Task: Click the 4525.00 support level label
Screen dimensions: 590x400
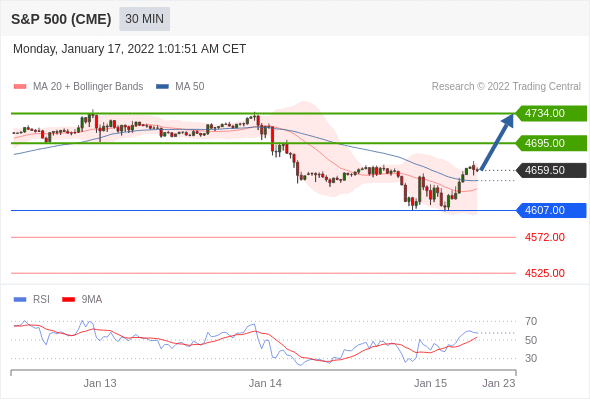Action: click(544, 273)
